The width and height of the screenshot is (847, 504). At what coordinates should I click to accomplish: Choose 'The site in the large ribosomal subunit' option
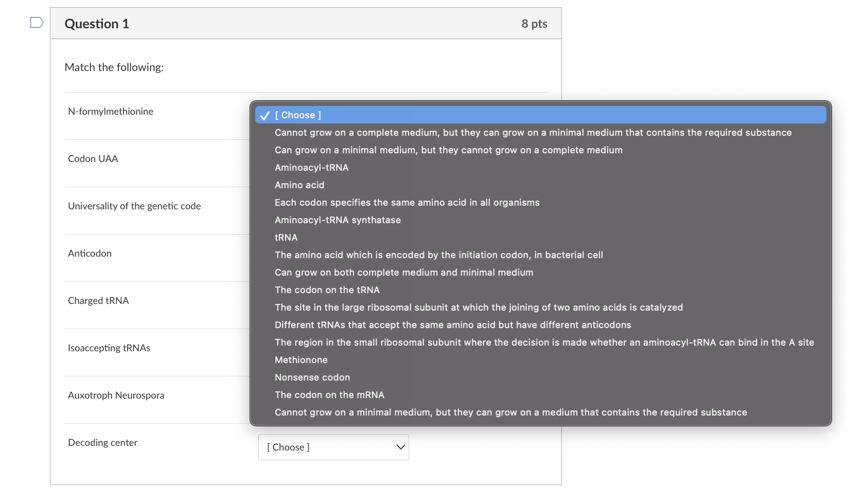(x=540, y=308)
